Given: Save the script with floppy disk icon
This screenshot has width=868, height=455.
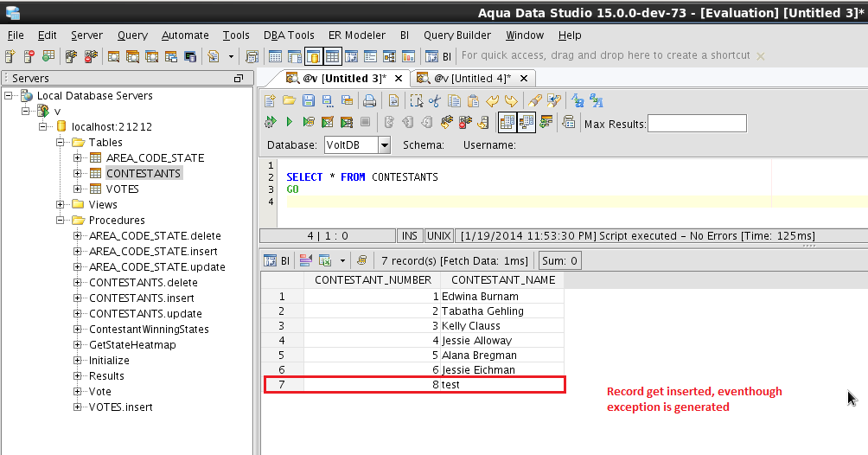Looking at the screenshot, I should pos(309,101).
